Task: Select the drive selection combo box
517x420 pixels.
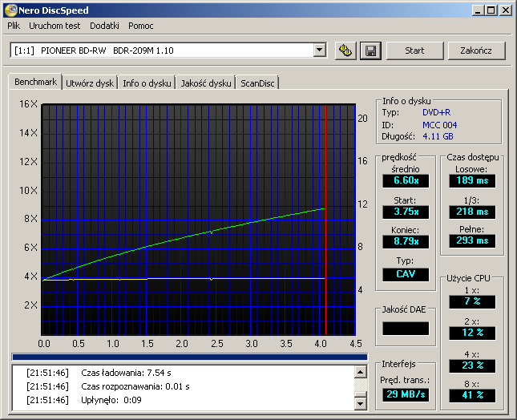Action: tap(168, 50)
